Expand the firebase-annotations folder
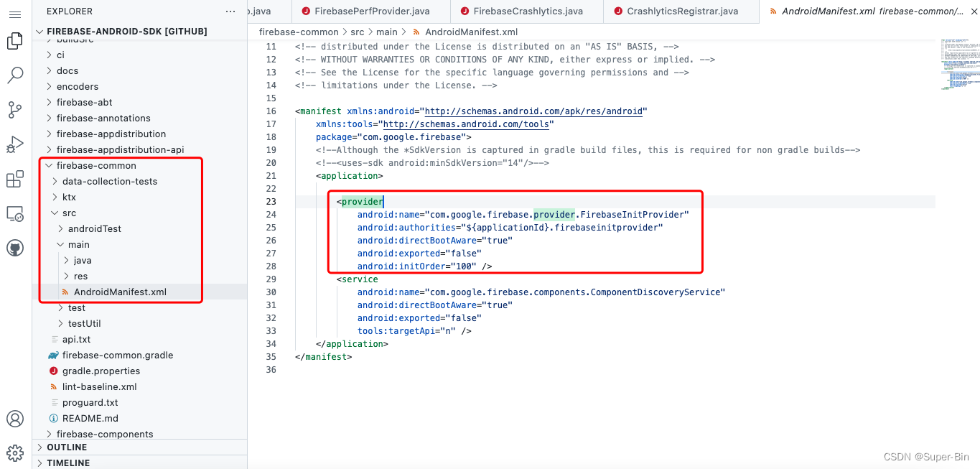 point(140,118)
